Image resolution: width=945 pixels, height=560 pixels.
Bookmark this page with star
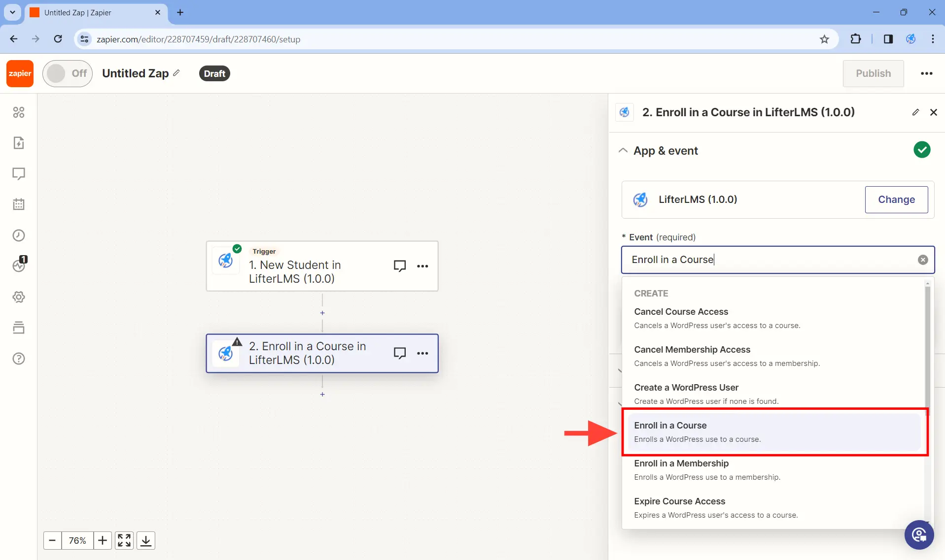point(824,39)
